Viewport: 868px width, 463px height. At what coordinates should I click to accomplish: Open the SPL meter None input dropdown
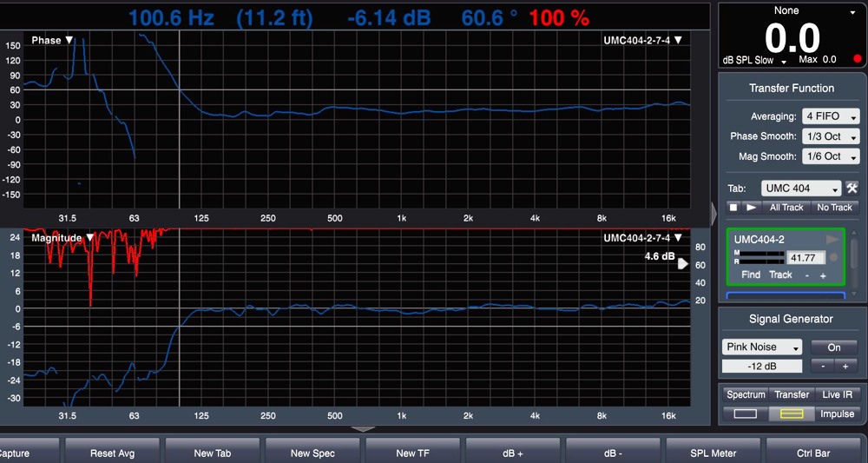[x=792, y=11]
